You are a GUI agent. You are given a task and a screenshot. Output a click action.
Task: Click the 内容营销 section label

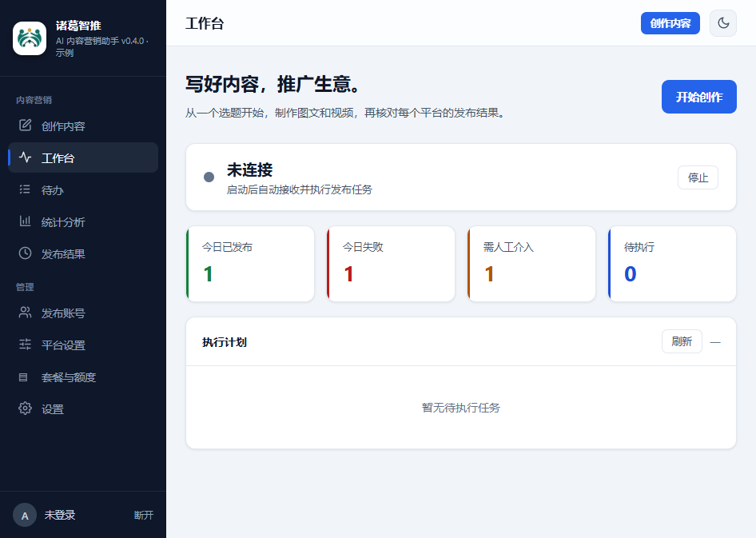[34, 100]
